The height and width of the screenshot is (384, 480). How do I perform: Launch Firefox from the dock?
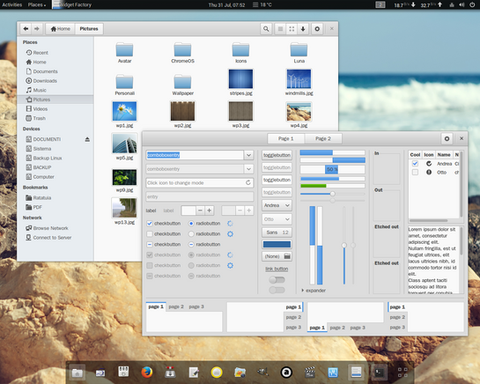coord(147,372)
